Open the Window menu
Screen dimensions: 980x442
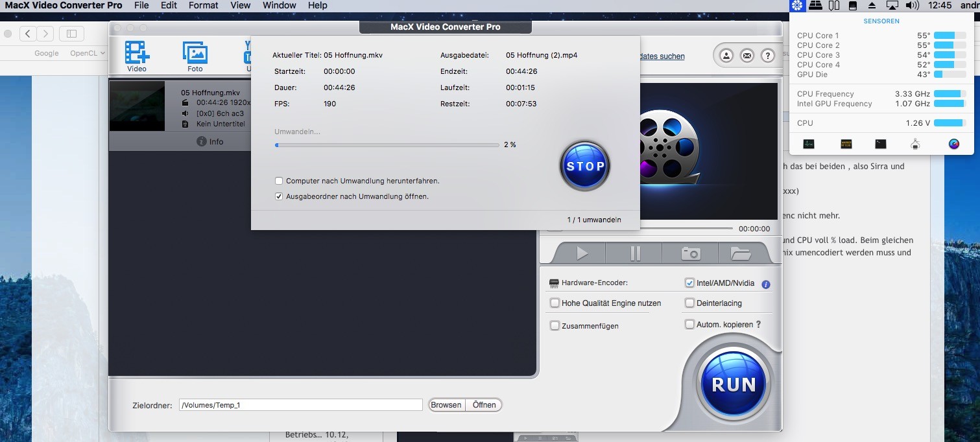279,5
